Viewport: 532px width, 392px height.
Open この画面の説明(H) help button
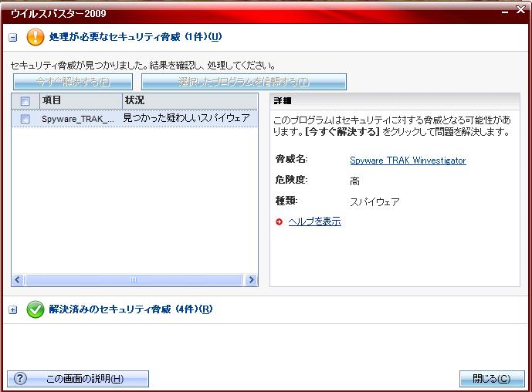(78, 378)
